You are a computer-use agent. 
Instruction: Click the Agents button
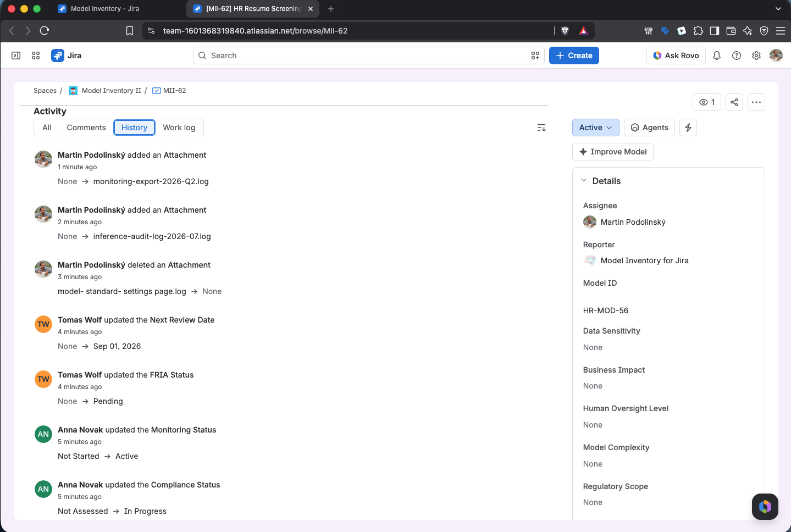649,128
